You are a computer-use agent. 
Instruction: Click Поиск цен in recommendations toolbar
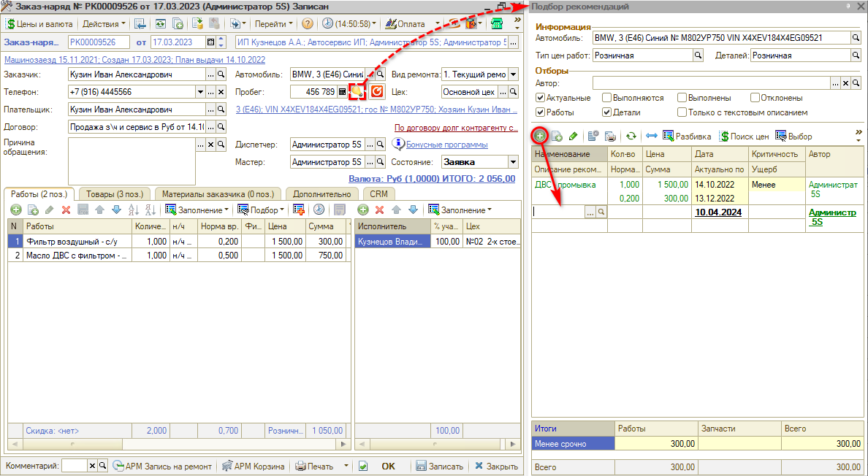coord(744,136)
